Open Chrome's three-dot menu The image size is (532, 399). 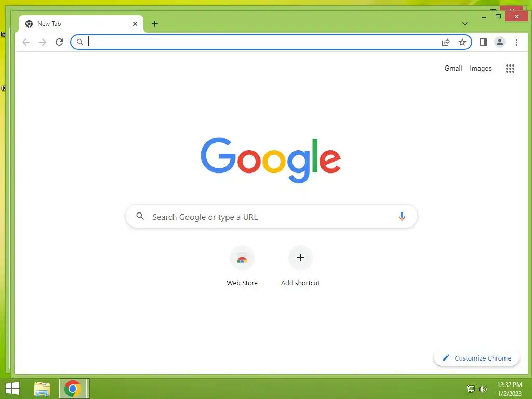coord(516,42)
